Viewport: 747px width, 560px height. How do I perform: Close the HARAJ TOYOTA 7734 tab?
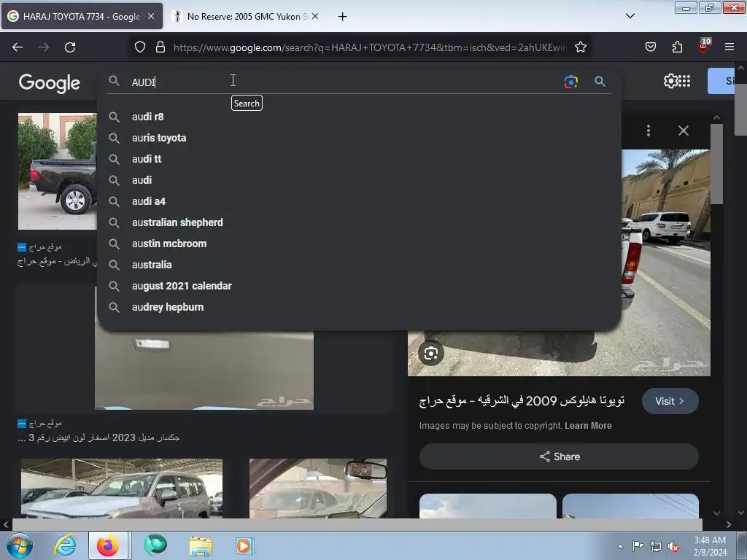click(151, 16)
